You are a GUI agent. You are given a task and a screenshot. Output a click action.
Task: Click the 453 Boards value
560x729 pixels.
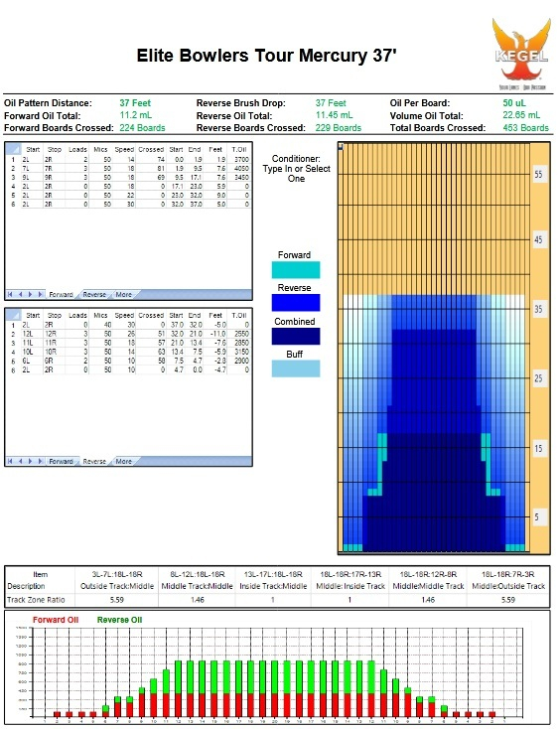[x=525, y=128]
